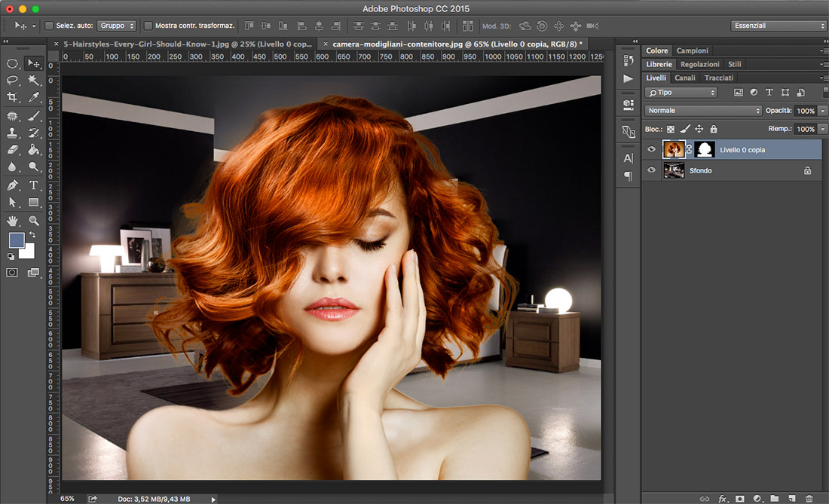Choose the Horizontal Type tool
Screen dimensions: 829x504
click(x=34, y=185)
